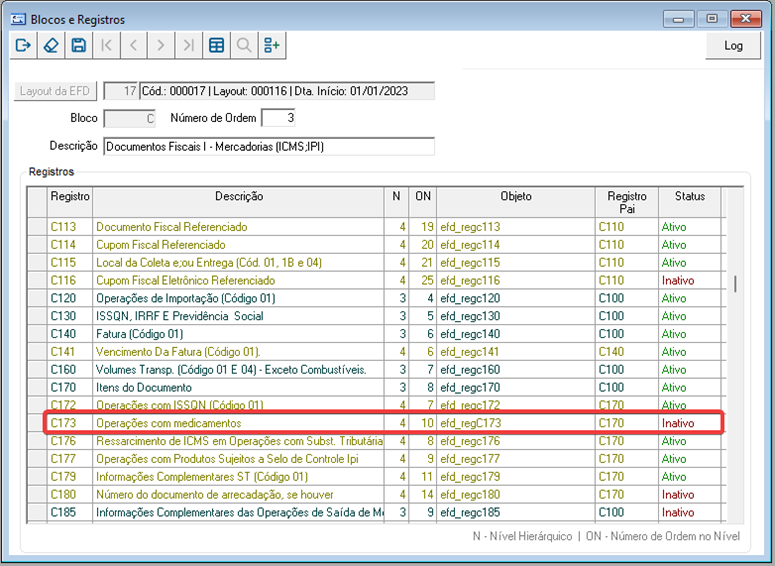Click the Número de Ordem field
The image size is (775, 566).
tap(278, 119)
